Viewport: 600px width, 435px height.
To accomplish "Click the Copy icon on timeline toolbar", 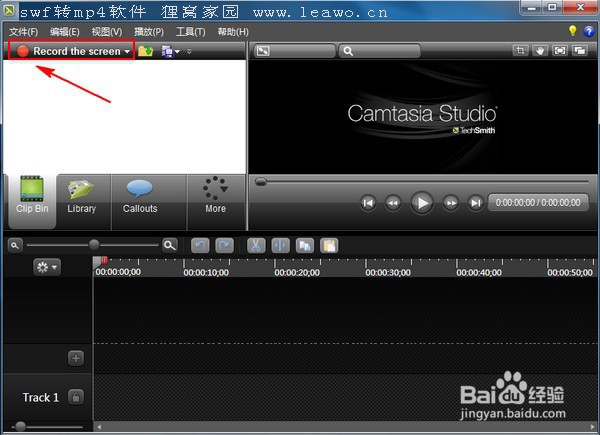I will (305, 246).
